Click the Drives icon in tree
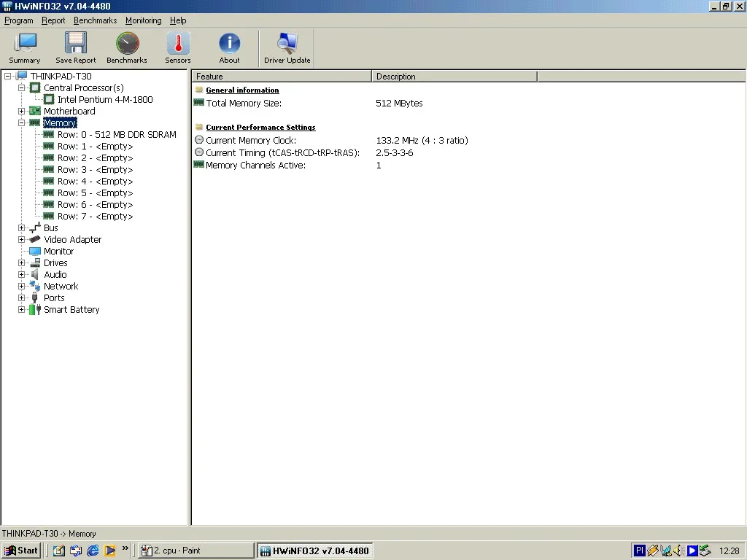Viewport: 747px width, 560px height. tap(35, 262)
